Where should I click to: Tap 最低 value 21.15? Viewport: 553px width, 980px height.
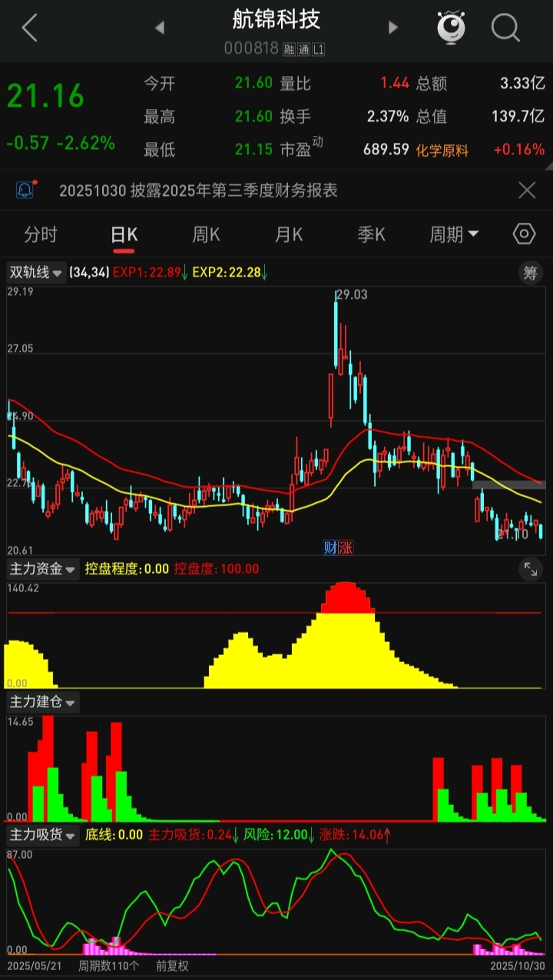tap(254, 150)
